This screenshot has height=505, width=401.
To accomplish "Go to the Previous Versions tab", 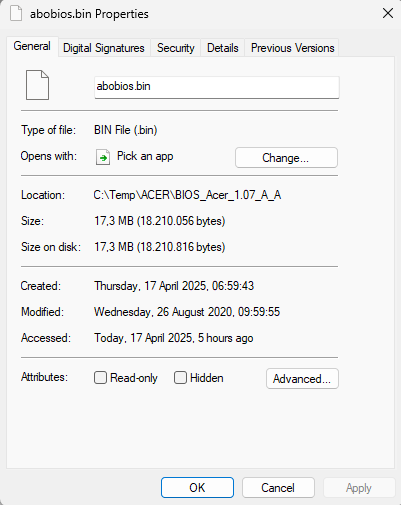I will click(292, 48).
